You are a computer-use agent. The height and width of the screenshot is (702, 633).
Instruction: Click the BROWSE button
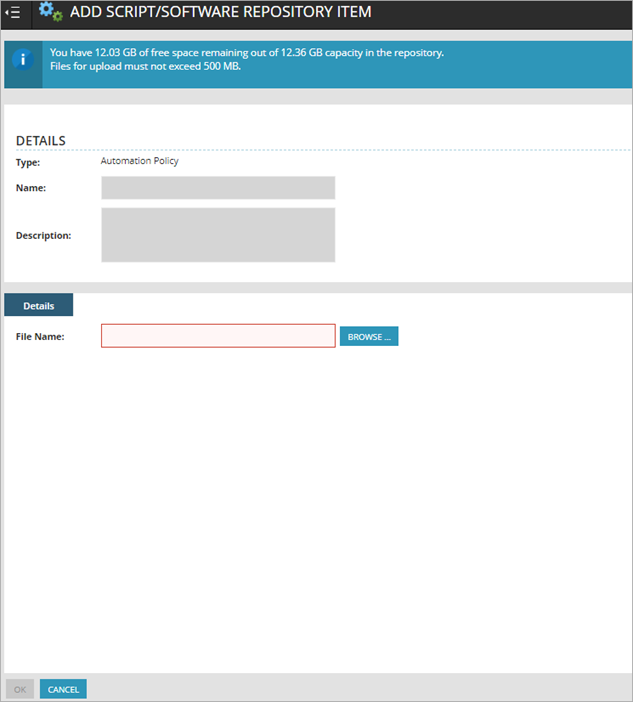[x=369, y=336]
